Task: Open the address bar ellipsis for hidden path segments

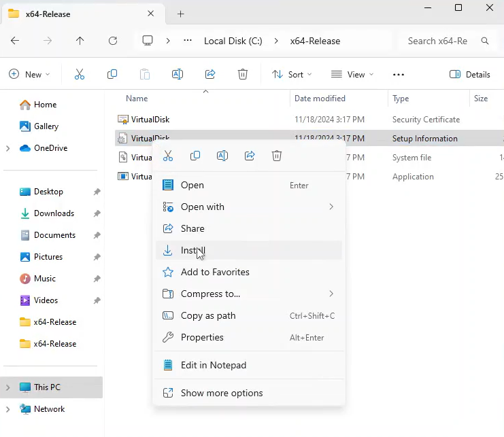Action: (x=188, y=41)
